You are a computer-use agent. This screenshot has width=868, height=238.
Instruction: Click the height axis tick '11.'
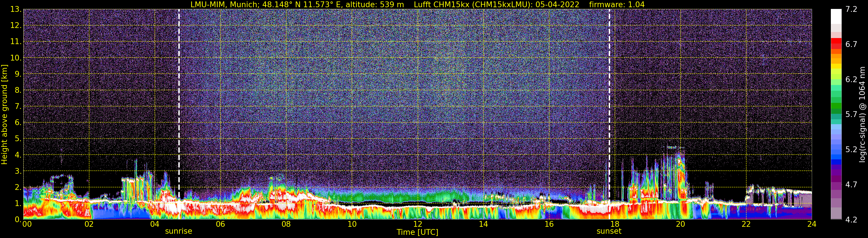pyautogui.click(x=16, y=42)
